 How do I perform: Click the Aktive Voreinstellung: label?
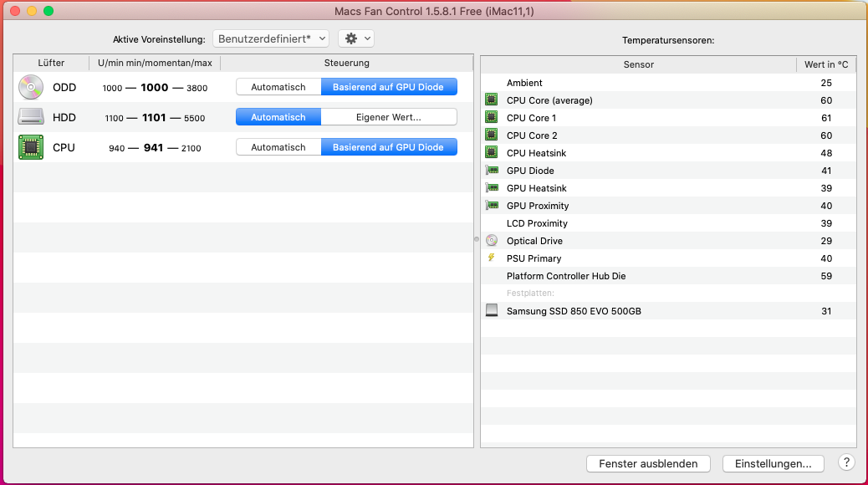point(159,39)
